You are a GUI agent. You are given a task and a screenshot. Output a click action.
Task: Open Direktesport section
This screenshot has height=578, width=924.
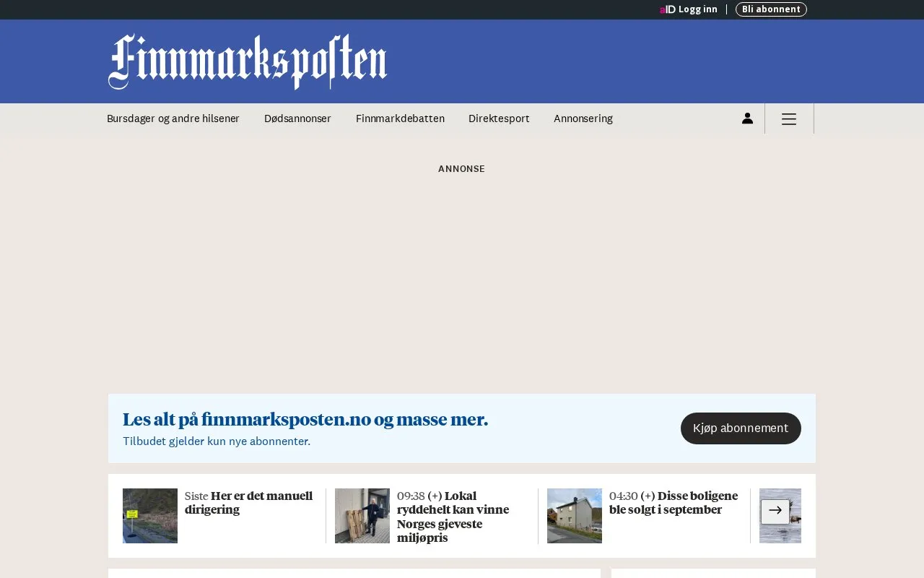499,118
